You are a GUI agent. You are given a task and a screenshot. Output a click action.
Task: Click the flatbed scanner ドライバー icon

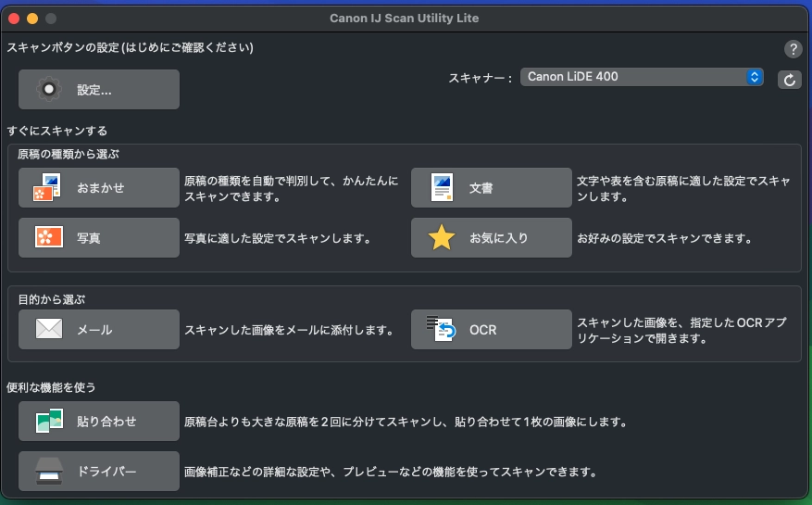point(49,472)
